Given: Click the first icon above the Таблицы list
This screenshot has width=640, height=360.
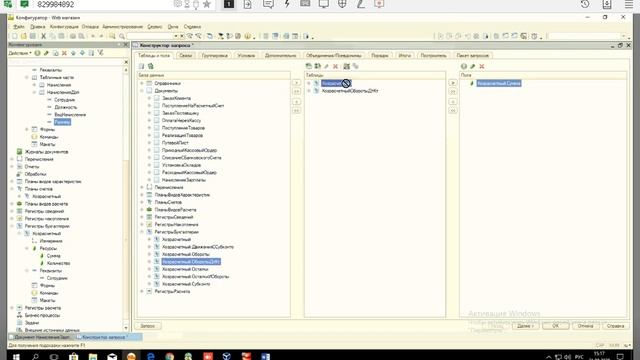Looking at the screenshot, I should (309, 66).
